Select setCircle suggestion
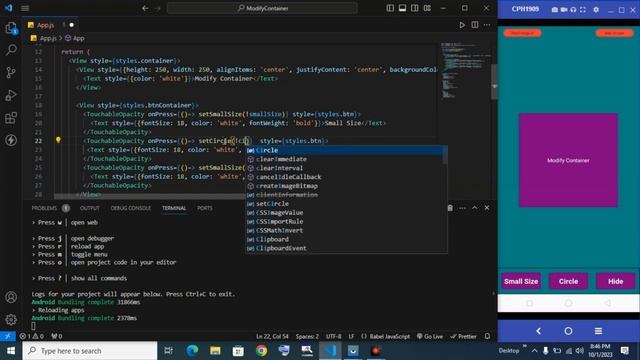Viewport: 640px width, 360px height. pos(346,204)
